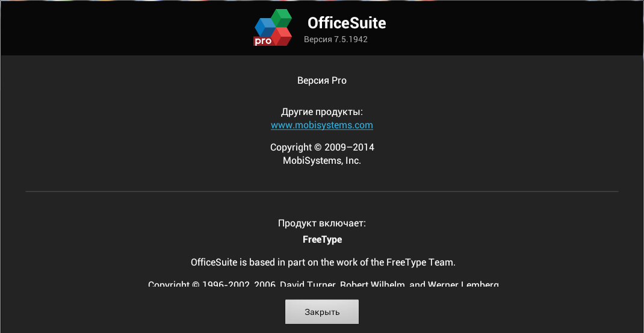Click the red cube in the logo

(x=282, y=36)
